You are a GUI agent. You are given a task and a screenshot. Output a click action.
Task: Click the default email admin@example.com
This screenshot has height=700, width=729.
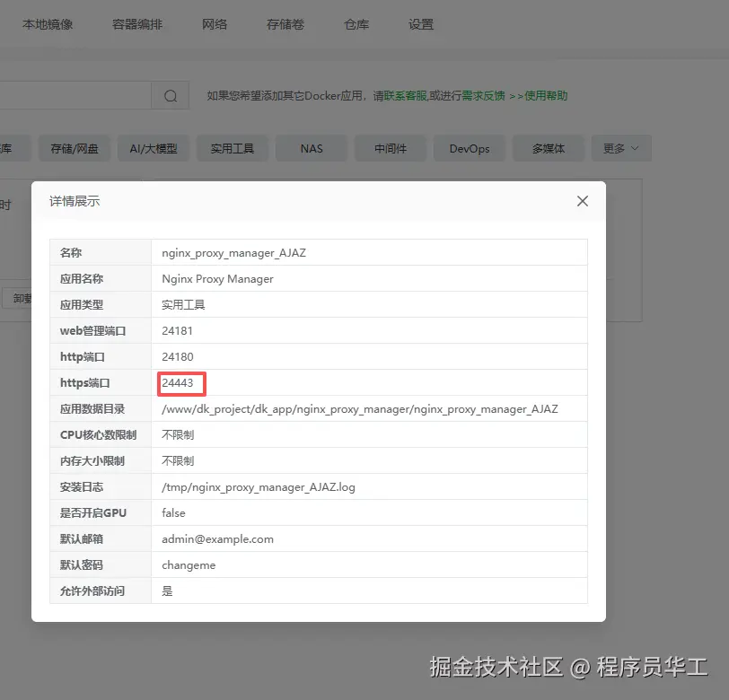click(217, 539)
